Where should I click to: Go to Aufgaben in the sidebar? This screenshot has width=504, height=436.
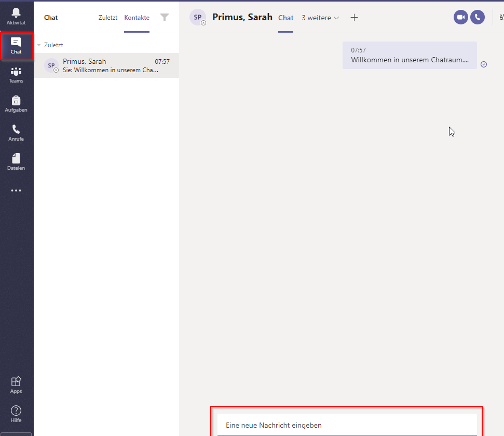(16, 104)
